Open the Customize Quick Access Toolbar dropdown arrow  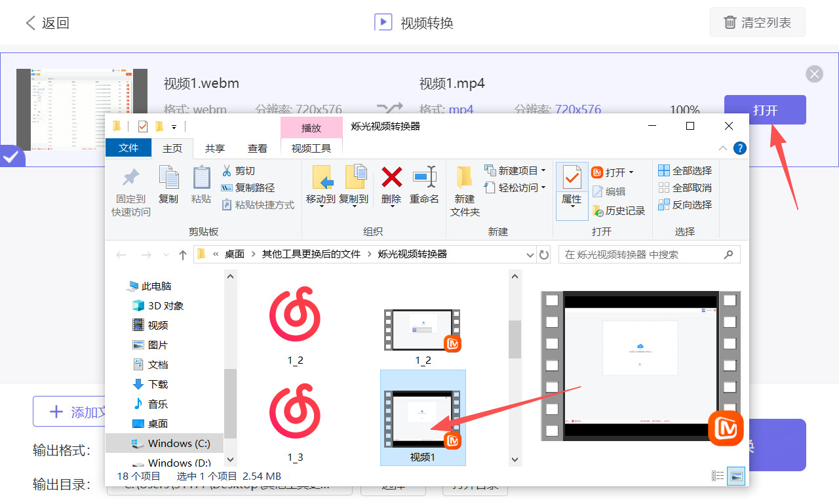174,126
